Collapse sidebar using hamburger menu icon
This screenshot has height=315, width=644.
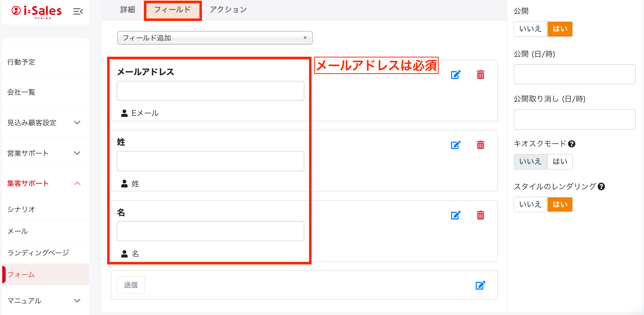tap(78, 11)
